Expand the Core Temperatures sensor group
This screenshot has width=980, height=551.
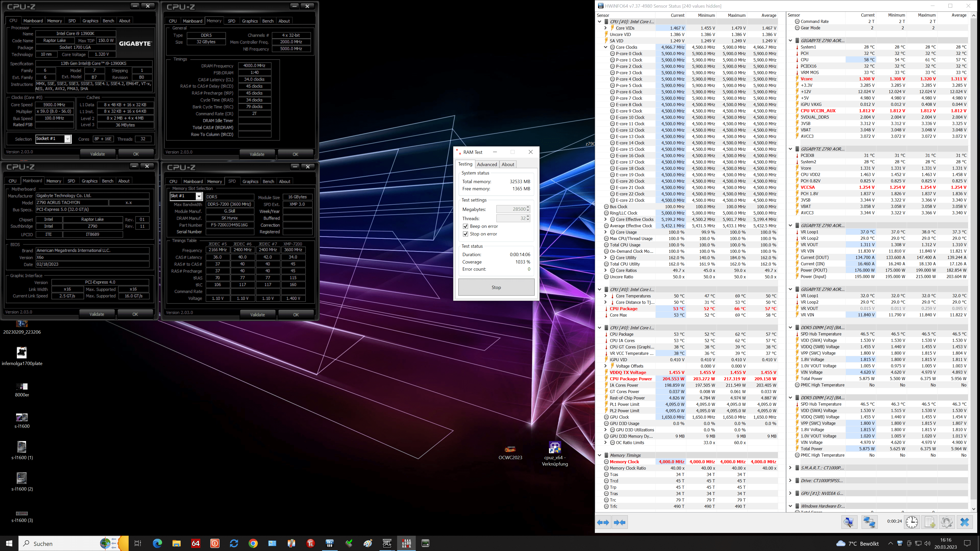pos(606,296)
